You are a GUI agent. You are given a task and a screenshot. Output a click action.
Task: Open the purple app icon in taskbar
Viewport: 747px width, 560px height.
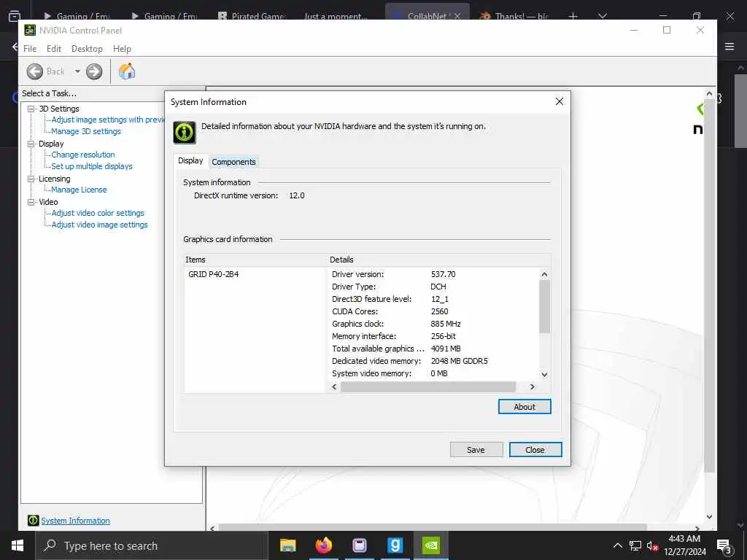pyautogui.click(x=359, y=545)
